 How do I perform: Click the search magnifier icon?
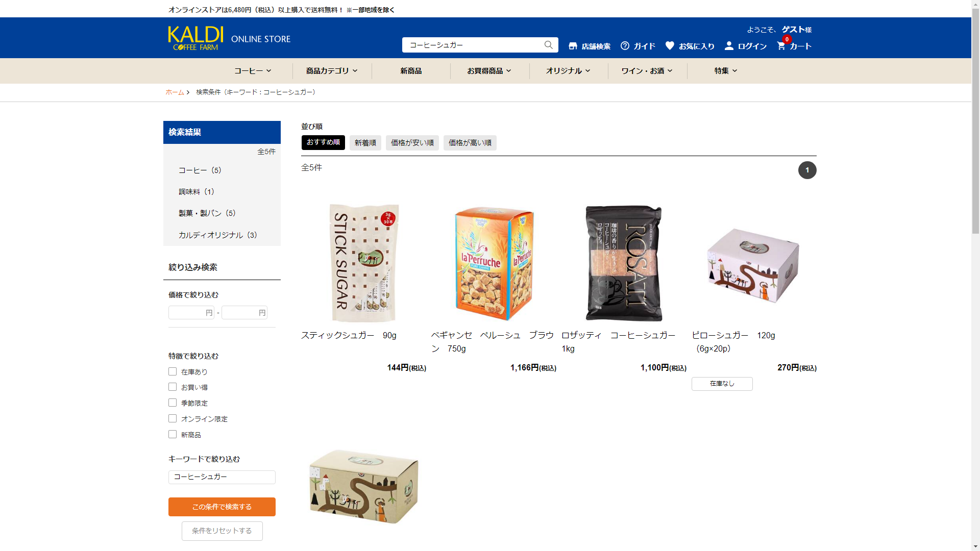coord(548,45)
